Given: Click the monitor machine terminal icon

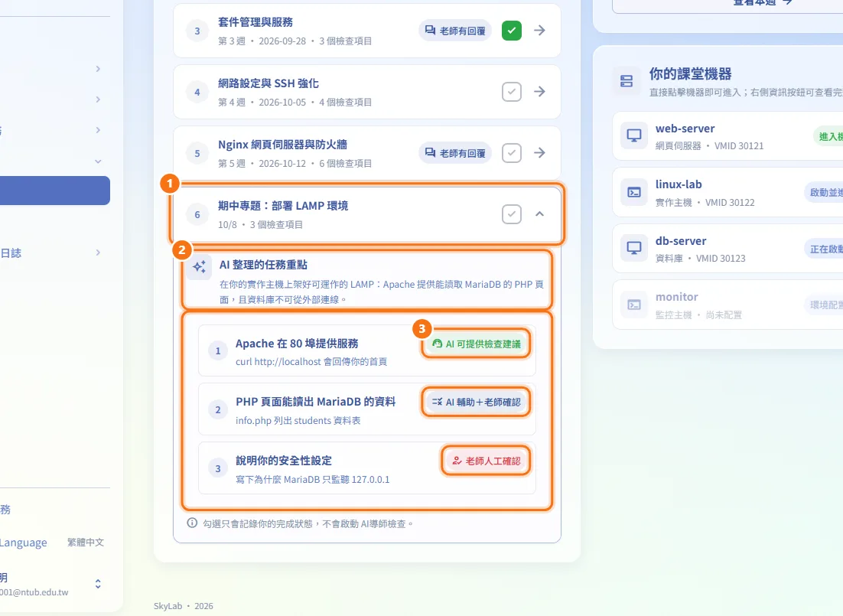Looking at the screenshot, I should point(634,305).
